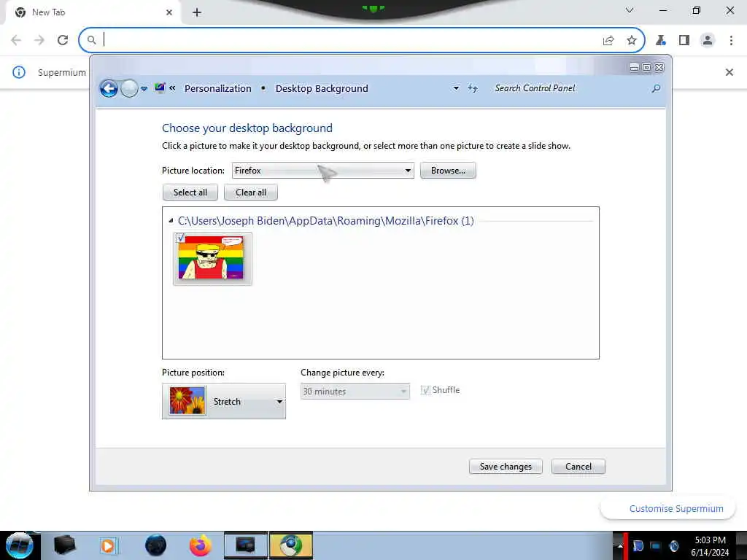Focus the Search Control Panel field
The height and width of the screenshot is (560, 747).
tap(569, 88)
